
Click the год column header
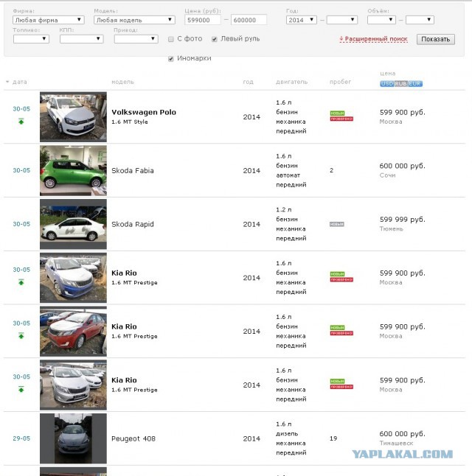tap(248, 82)
